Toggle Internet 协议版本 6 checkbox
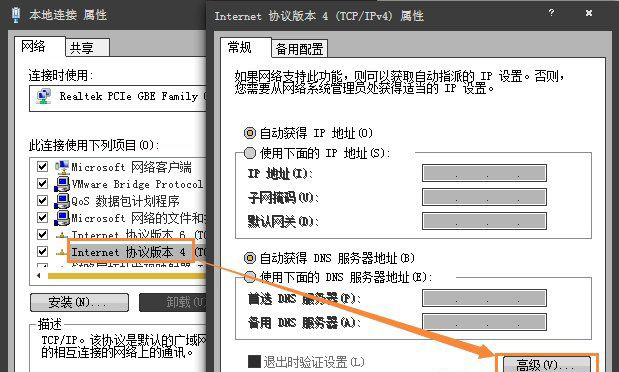This screenshot has width=619, height=372. [x=42, y=235]
